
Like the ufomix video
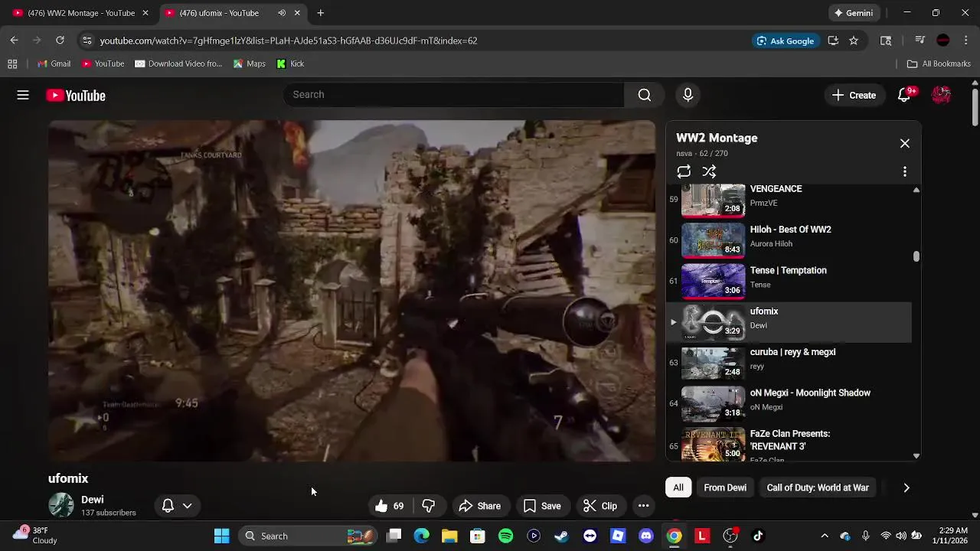(389, 506)
